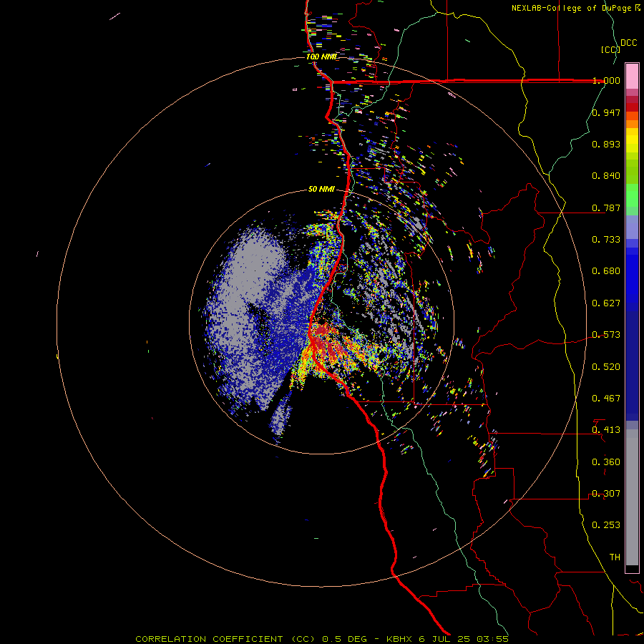Click the 50 NMI range ring label
The width and height of the screenshot is (644, 644).
pyautogui.click(x=321, y=190)
